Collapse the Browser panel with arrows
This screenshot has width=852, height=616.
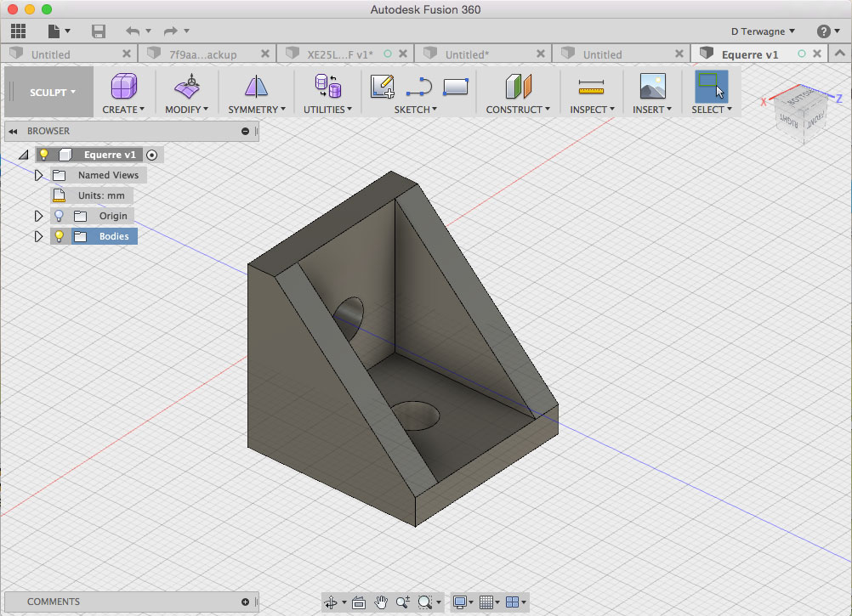click(x=13, y=132)
